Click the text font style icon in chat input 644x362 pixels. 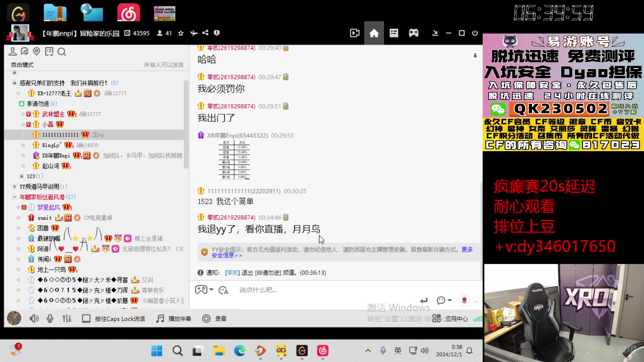[223, 290]
